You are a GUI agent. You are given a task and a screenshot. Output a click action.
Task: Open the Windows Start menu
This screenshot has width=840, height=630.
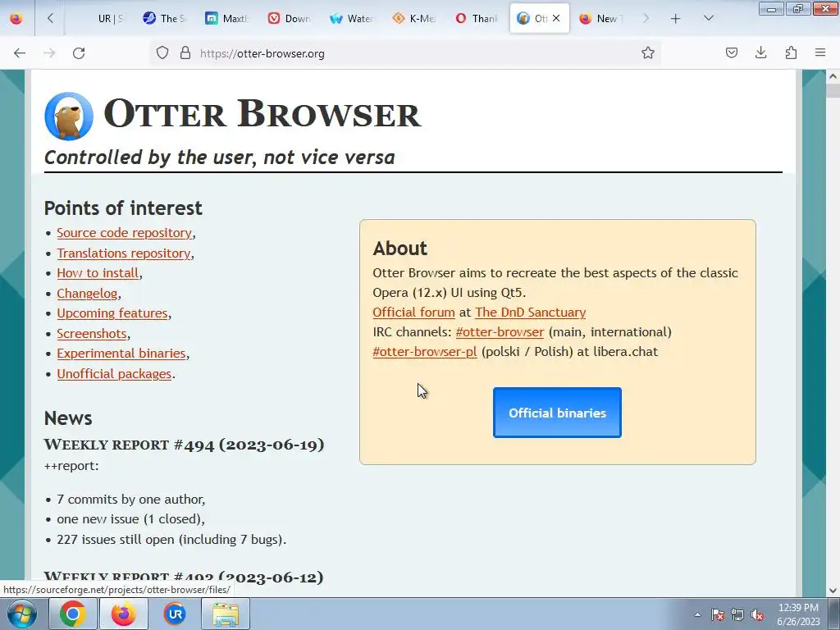click(21, 614)
